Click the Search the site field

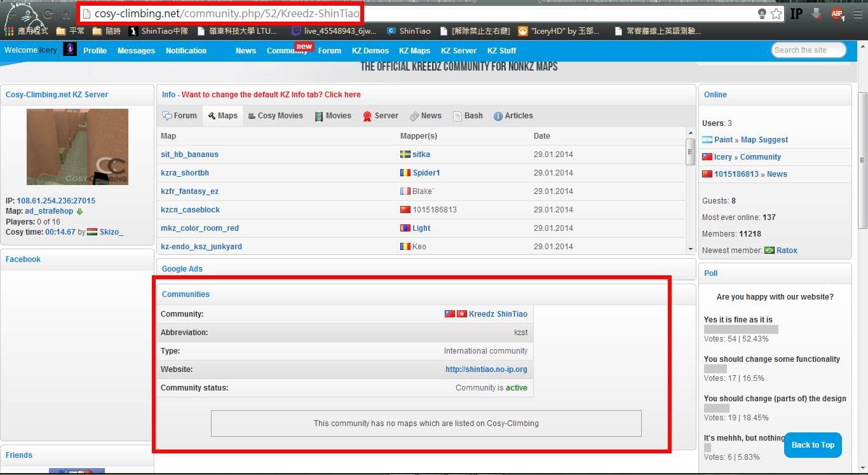point(808,50)
